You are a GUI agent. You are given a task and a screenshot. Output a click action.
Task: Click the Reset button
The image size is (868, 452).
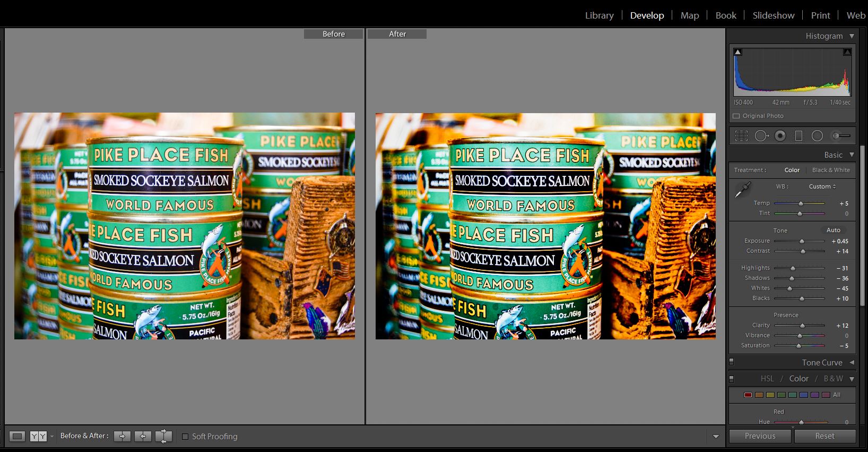click(824, 436)
